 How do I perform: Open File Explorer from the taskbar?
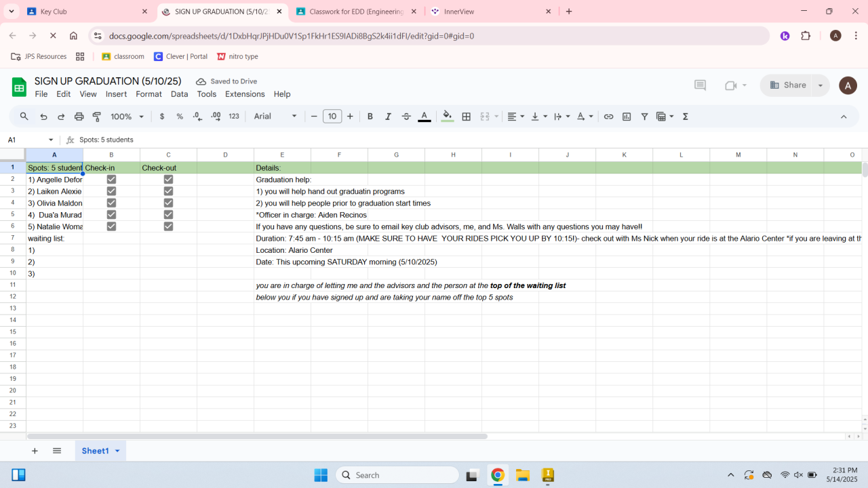522,475
